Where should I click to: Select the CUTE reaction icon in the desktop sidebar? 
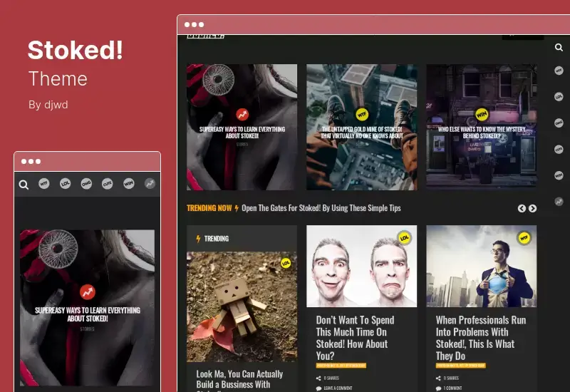click(559, 149)
